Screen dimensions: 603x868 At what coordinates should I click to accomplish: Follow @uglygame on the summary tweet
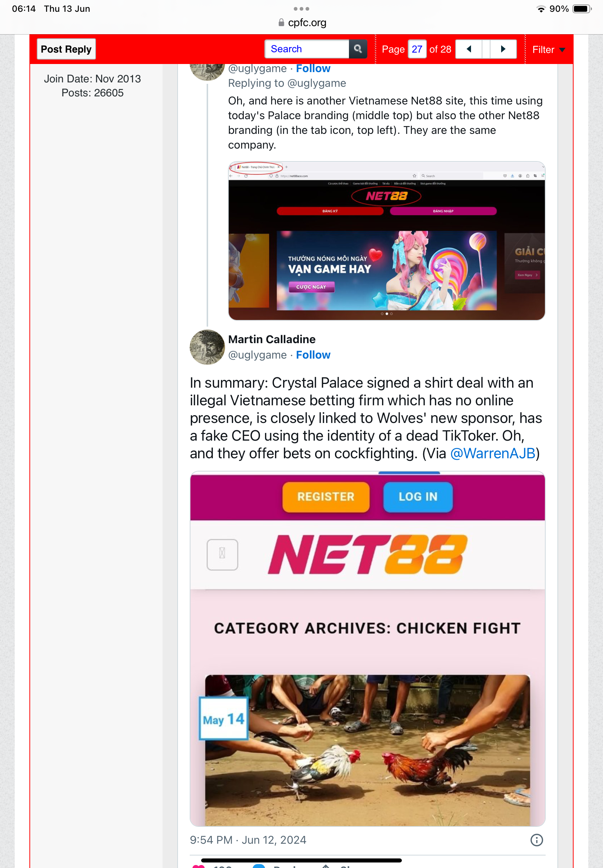[x=313, y=355]
